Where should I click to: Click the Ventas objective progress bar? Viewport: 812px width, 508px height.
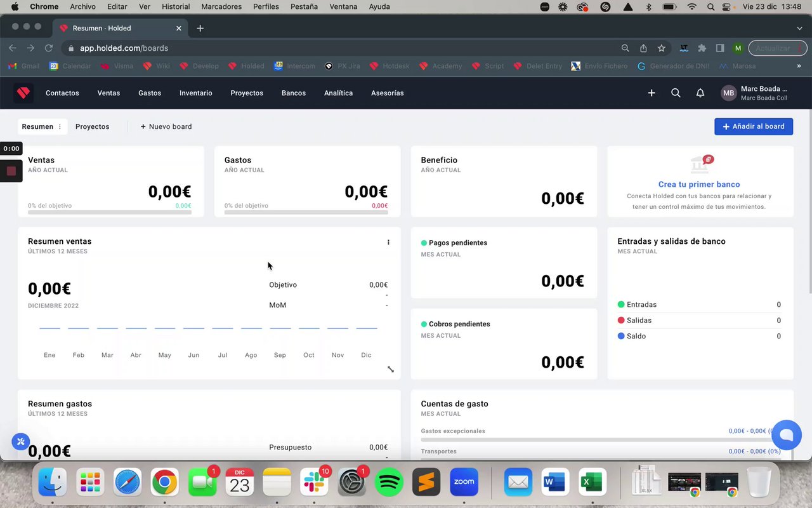coord(110,212)
